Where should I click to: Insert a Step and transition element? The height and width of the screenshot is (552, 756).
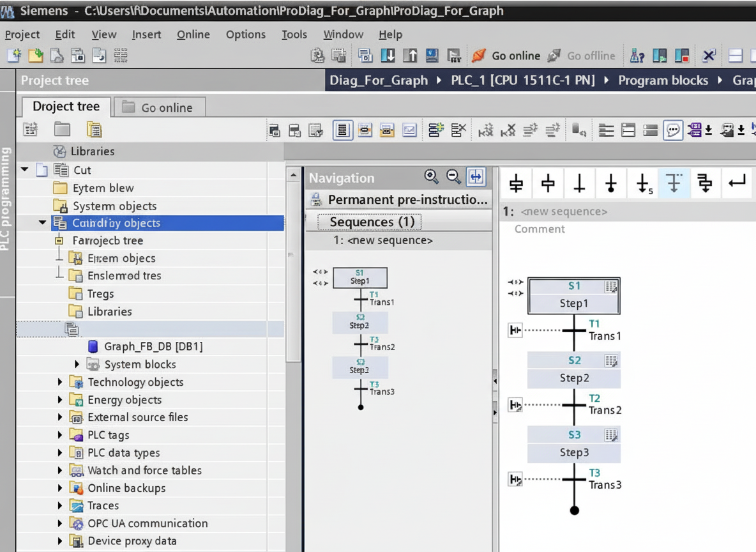point(516,183)
